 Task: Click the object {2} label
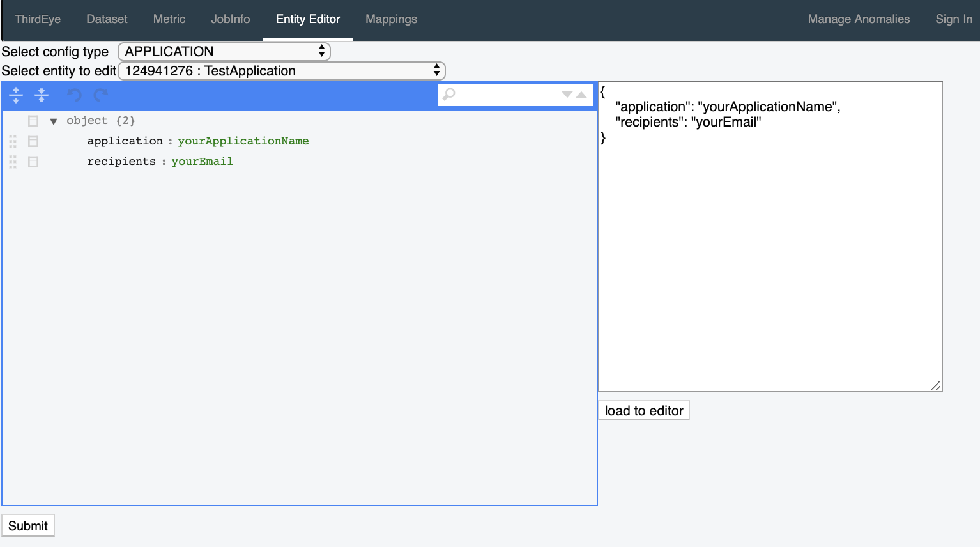click(x=101, y=121)
